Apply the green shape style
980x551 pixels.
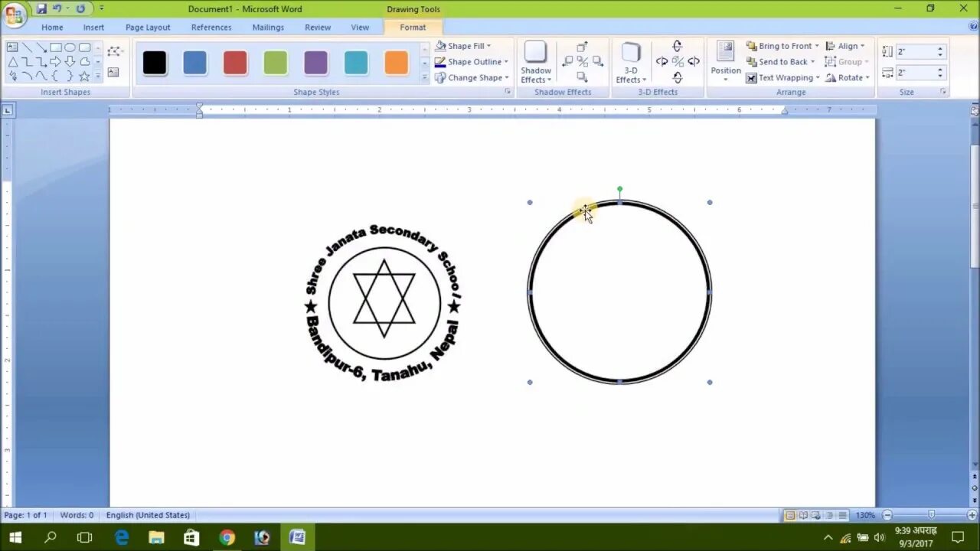point(276,63)
